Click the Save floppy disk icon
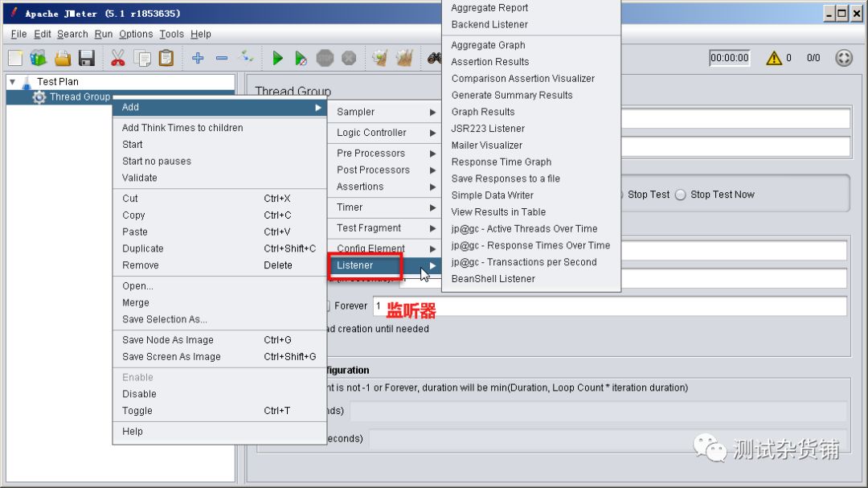 click(x=86, y=58)
